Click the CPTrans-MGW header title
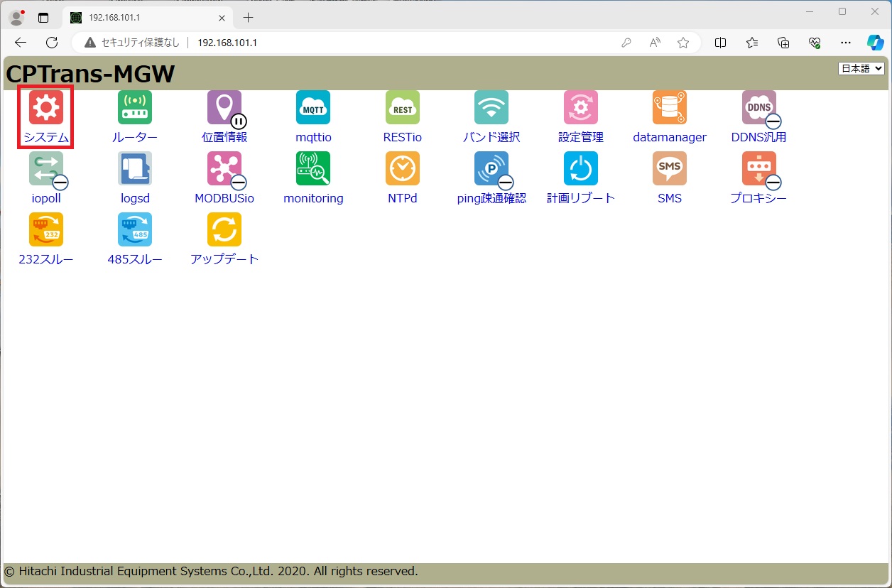Screen dimensions: 892x588 (x=90, y=74)
